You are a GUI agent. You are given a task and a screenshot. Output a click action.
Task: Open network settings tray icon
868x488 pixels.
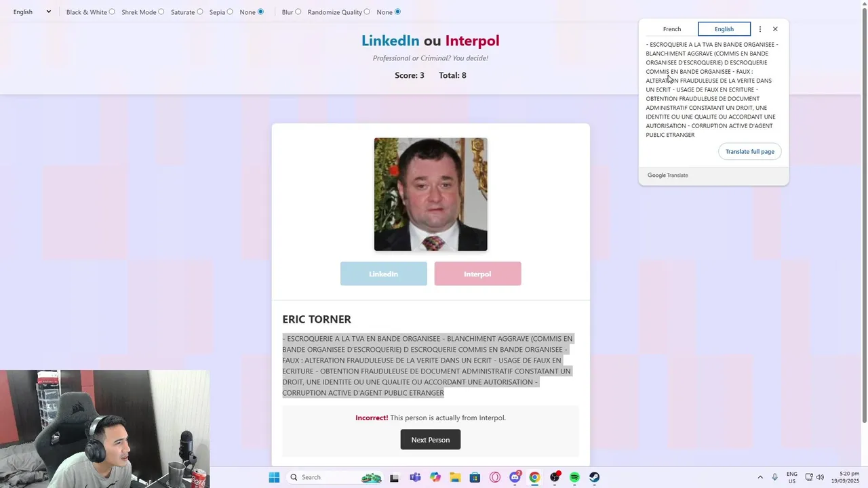pyautogui.click(x=809, y=477)
